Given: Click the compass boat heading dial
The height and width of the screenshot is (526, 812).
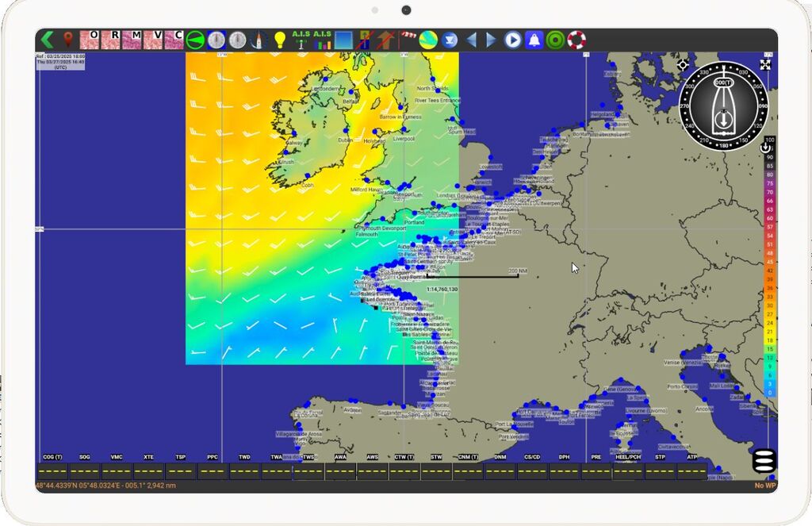Looking at the screenshot, I should tap(723, 106).
